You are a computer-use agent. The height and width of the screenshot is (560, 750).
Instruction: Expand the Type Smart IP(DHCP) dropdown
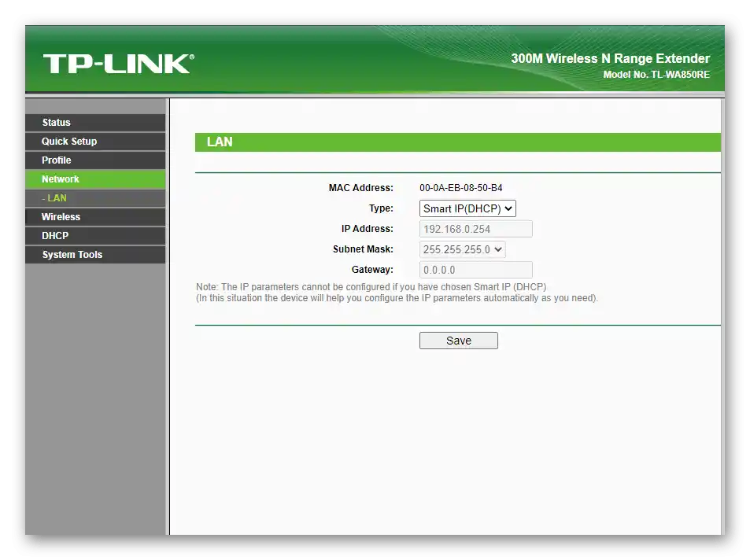[x=467, y=208]
